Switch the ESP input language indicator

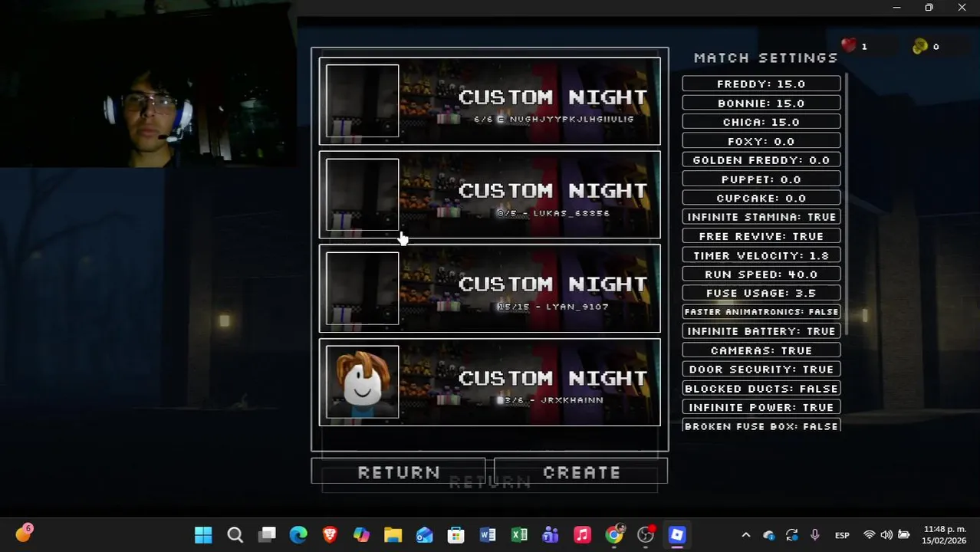(842, 535)
